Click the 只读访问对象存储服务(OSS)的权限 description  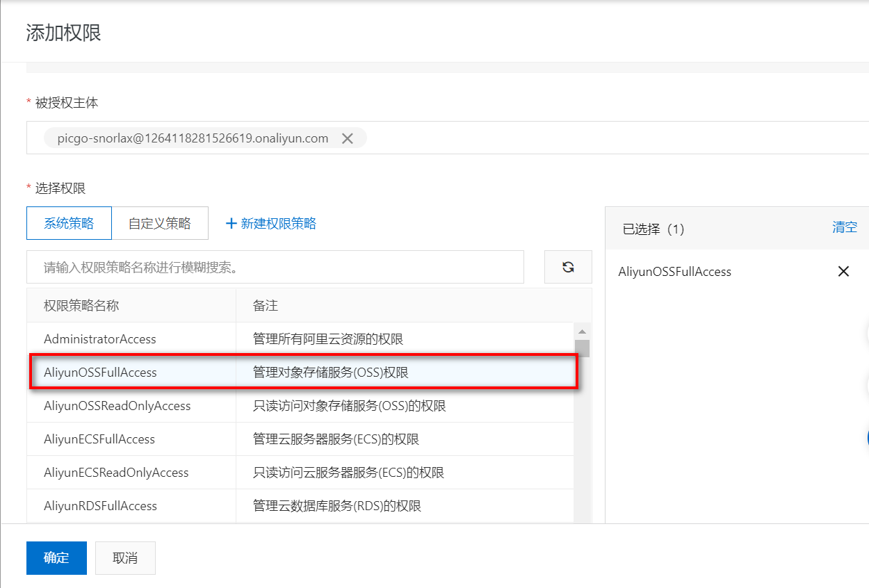(x=350, y=406)
